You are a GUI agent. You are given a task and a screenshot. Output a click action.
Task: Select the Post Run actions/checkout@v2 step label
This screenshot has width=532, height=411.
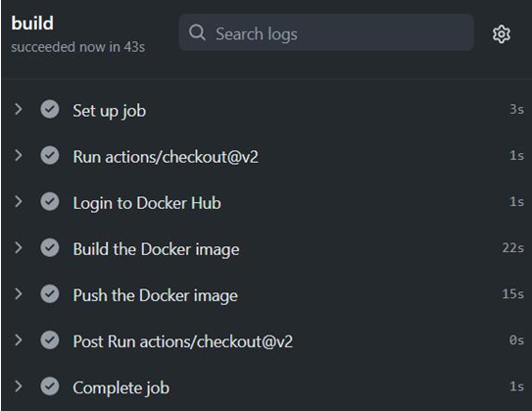[182, 341]
